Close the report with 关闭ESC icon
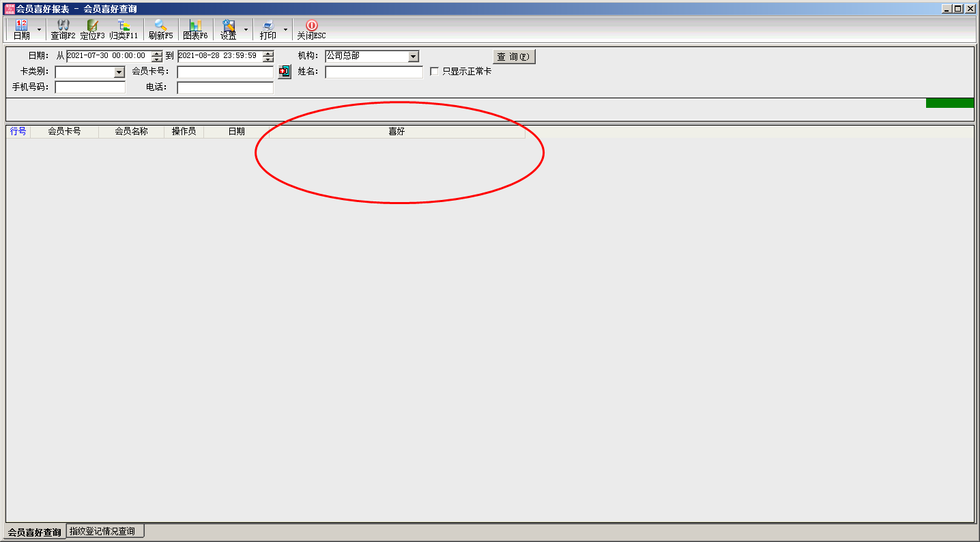The height and width of the screenshot is (542, 980). click(x=311, y=26)
